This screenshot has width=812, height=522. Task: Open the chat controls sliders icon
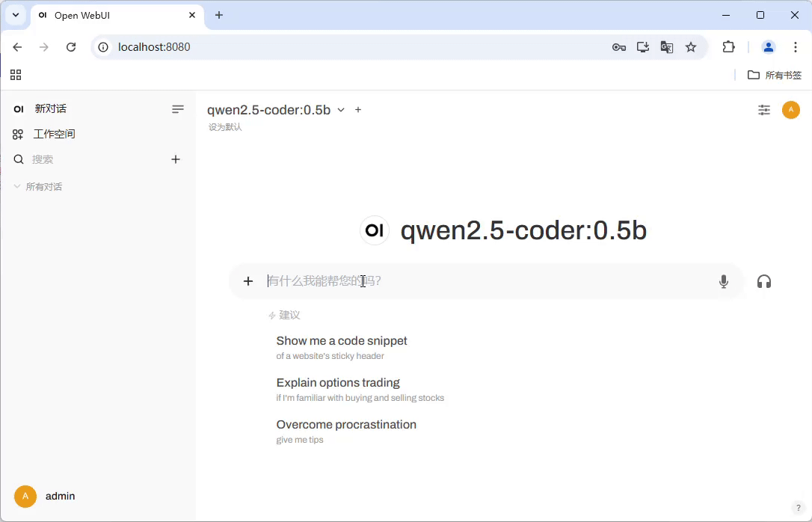pyautogui.click(x=764, y=110)
